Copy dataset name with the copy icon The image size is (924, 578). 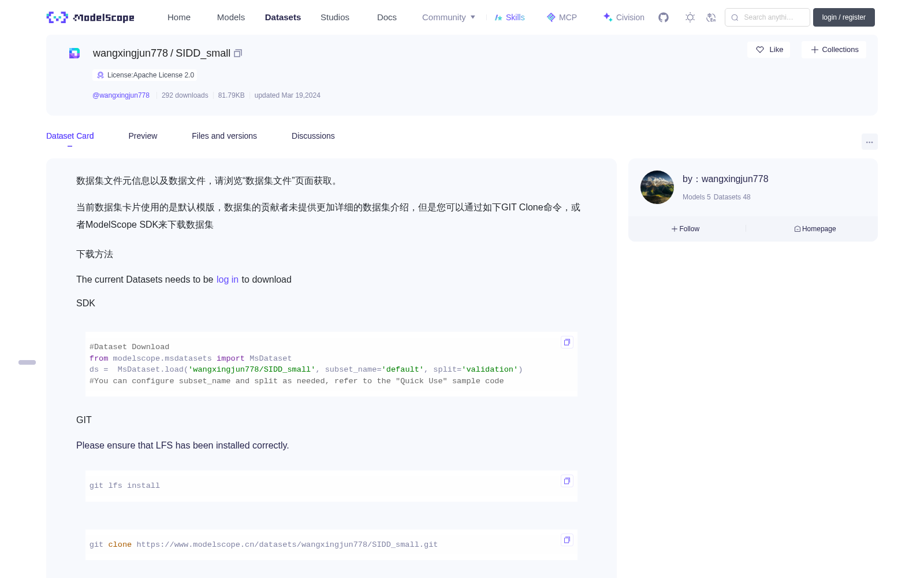tap(238, 53)
